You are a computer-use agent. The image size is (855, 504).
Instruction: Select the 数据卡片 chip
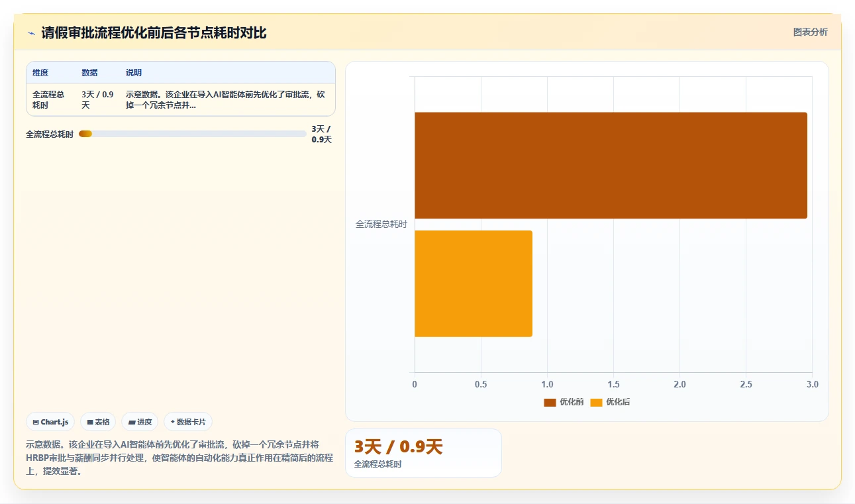point(188,422)
